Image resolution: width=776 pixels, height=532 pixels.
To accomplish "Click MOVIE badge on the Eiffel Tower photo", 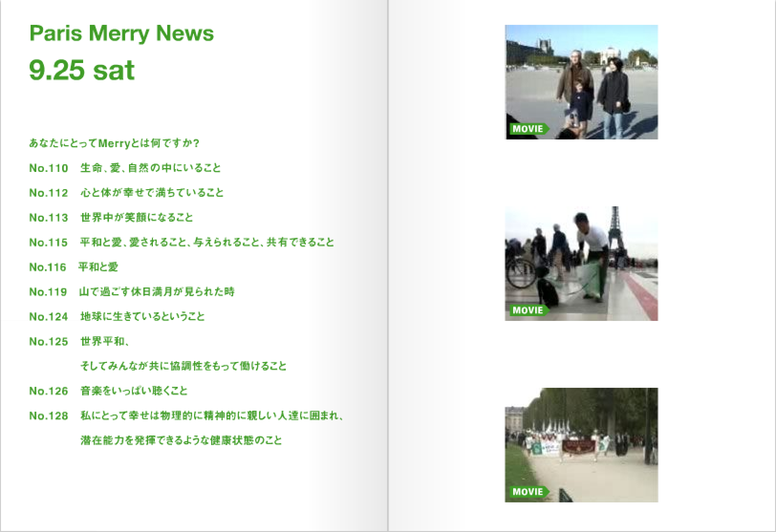I will (529, 310).
